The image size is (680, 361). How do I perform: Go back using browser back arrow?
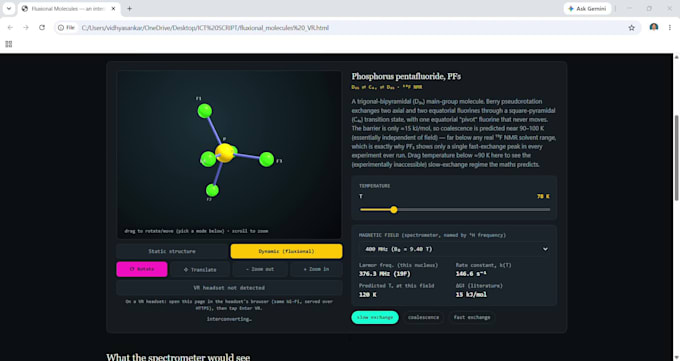10,27
